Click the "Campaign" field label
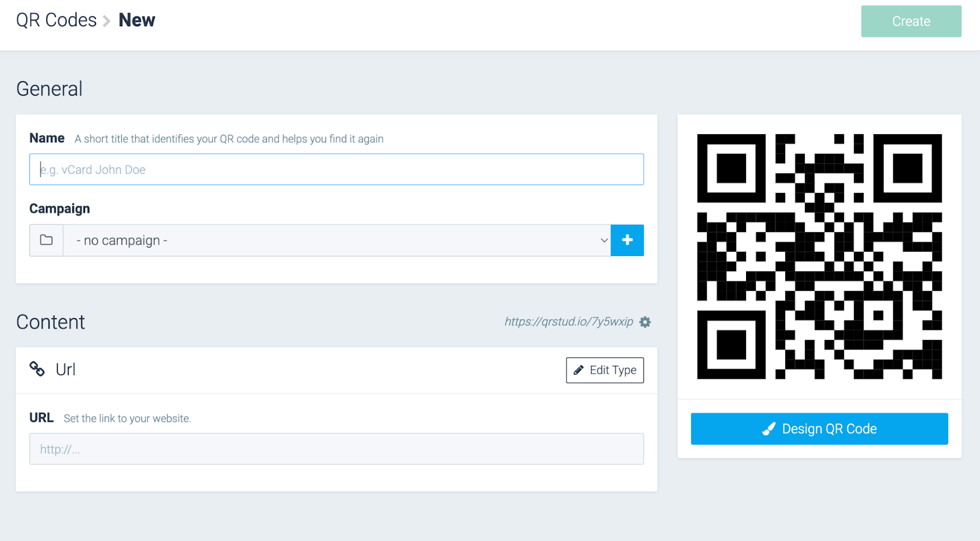This screenshot has width=980, height=541. (x=59, y=209)
